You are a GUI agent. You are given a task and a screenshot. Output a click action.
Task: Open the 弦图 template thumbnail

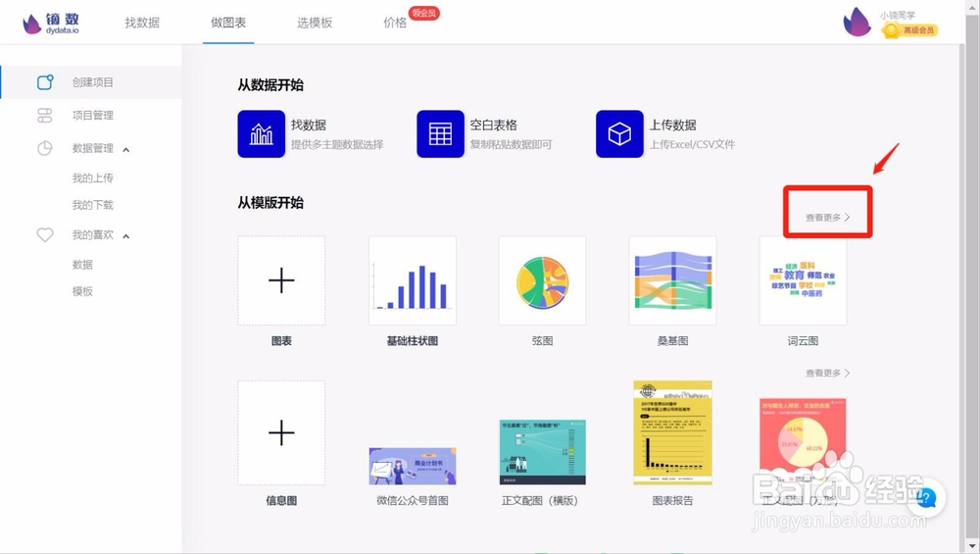[x=543, y=280]
